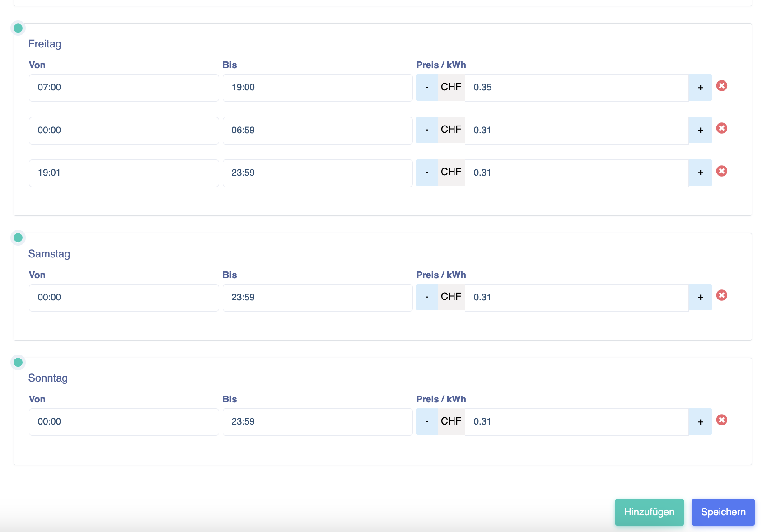Remove the Sonntag price row
Screen dimensions: 767x532
click(722, 420)
